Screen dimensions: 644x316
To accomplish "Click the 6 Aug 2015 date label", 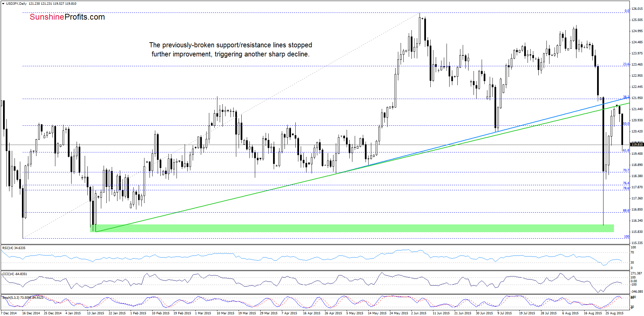I will (x=570, y=313).
